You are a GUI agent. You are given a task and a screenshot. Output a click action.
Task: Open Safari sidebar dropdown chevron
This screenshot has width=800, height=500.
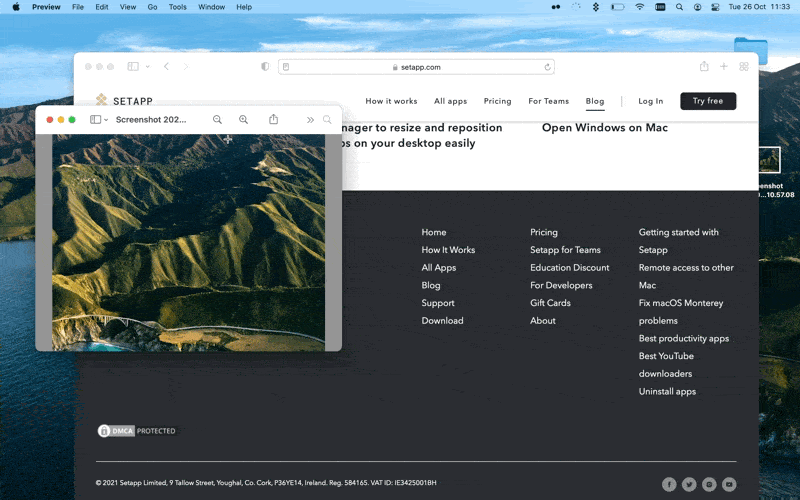[x=147, y=67]
